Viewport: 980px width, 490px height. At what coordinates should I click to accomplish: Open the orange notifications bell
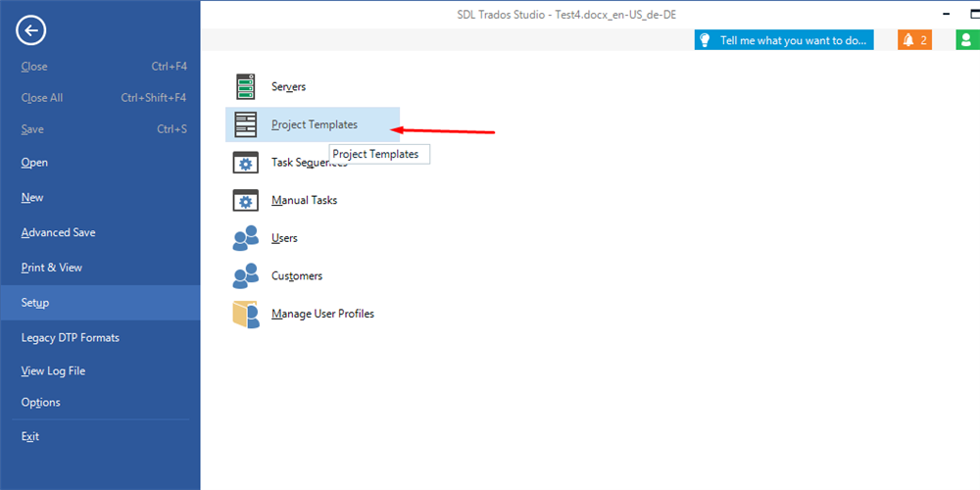915,40
